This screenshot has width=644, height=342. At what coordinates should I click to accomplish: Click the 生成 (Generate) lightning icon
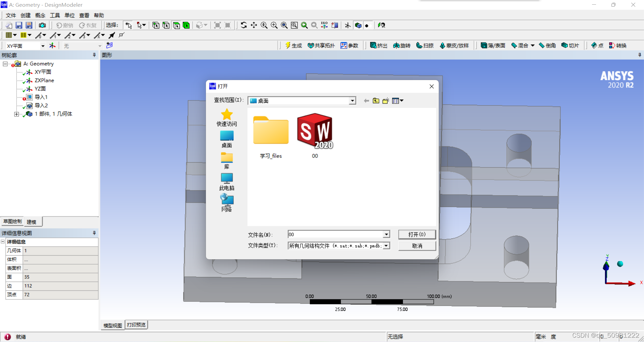293,46
